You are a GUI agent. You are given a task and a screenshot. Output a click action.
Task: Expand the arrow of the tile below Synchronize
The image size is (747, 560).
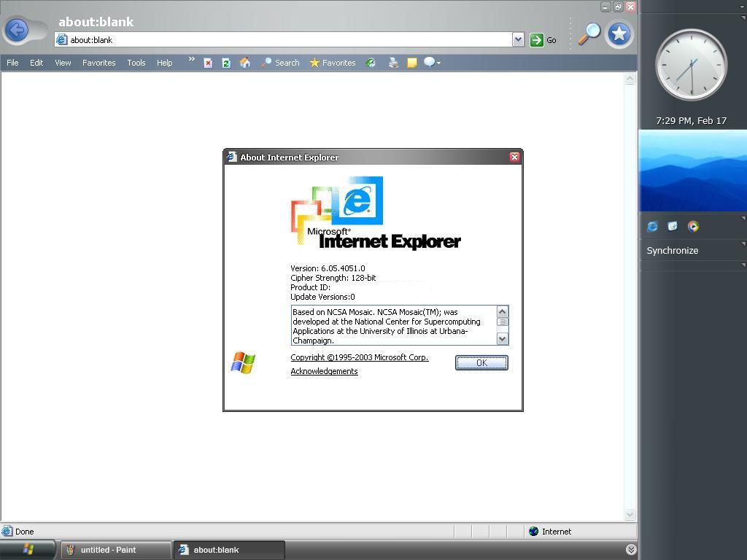coord(743,265)
